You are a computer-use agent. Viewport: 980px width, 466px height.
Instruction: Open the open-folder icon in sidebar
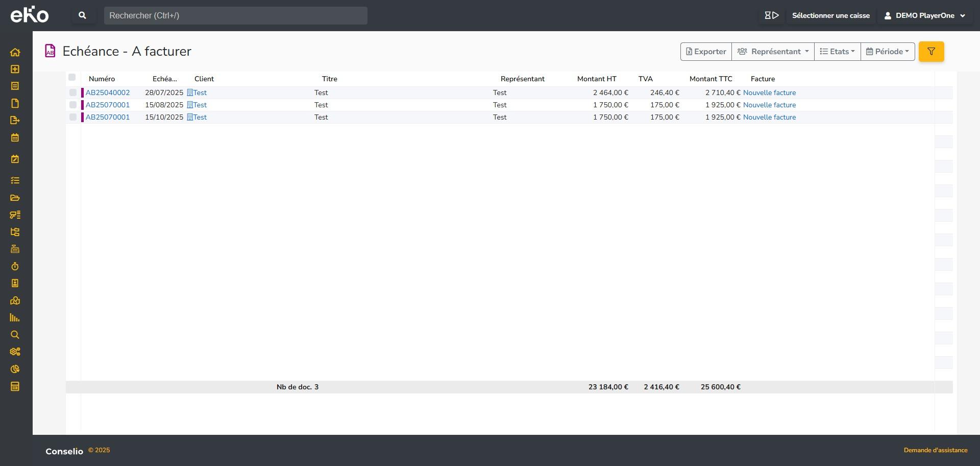(x=15, y=198)
